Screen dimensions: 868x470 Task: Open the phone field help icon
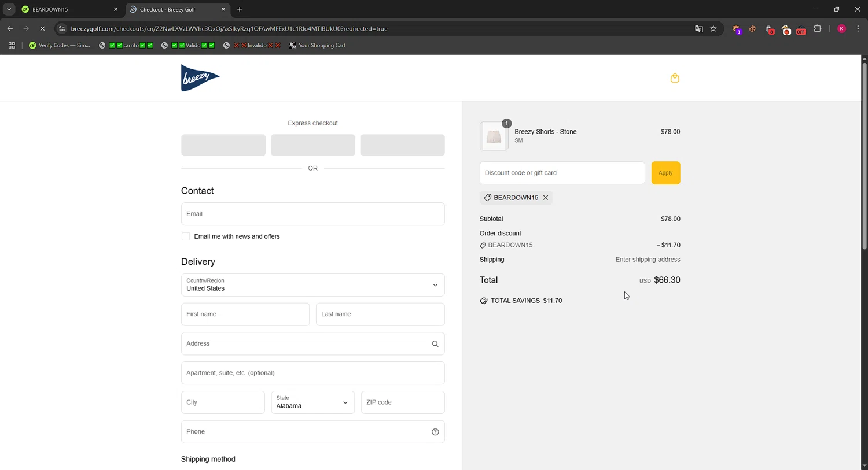pos(435,432)
